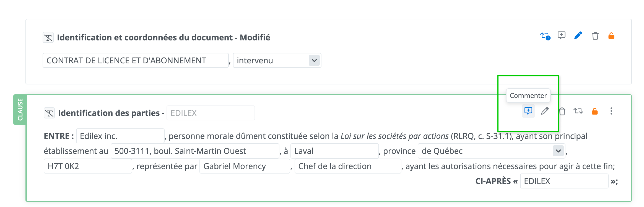Click the 'Gabriel Morency' representative field
The width and height of the screenshot is (644, 207).
coord(245,166)
